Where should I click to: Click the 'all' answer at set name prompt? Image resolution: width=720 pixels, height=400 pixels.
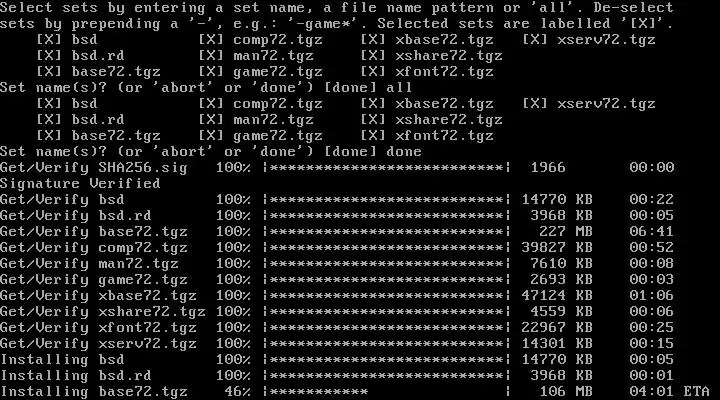399,88
